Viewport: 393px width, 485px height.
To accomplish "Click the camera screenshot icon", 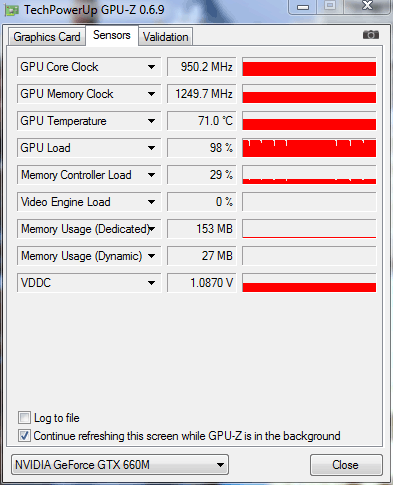I will point(371,35).
